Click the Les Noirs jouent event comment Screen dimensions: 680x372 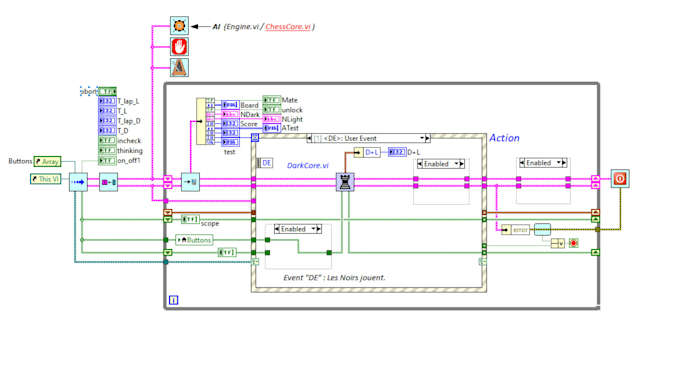point(334,277)
